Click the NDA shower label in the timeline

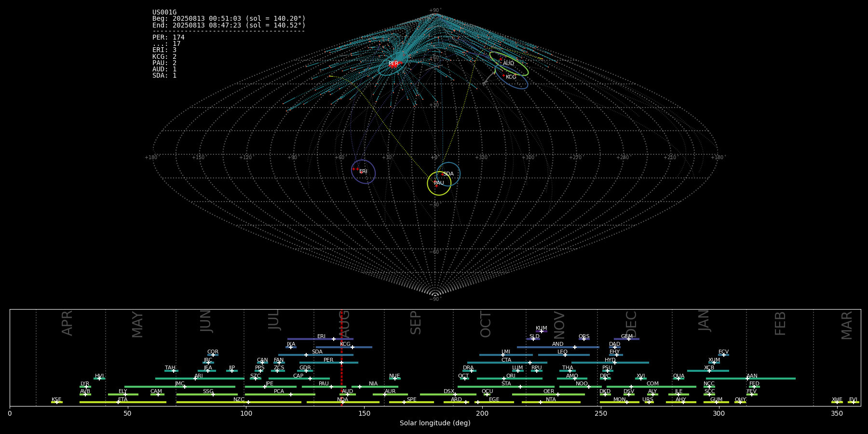pos(342,400)
